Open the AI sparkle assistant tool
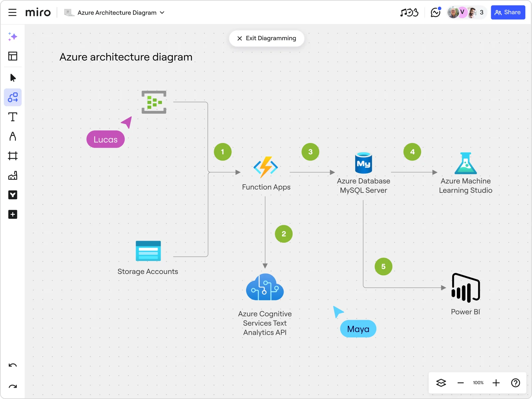532x399 pixels. coord(13,37)
